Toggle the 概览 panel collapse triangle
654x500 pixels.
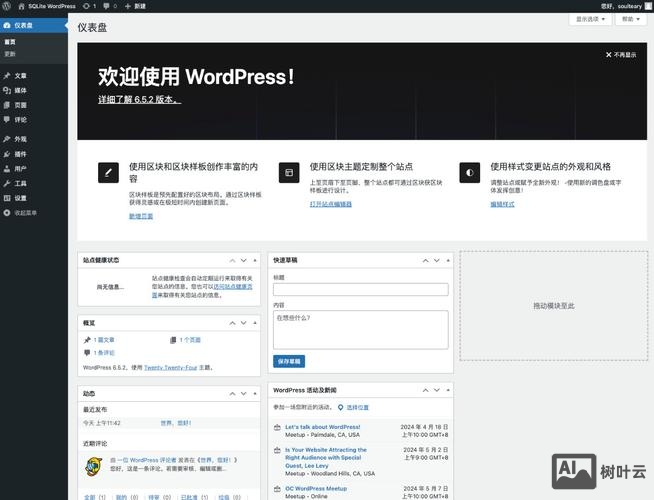[255, 323]
